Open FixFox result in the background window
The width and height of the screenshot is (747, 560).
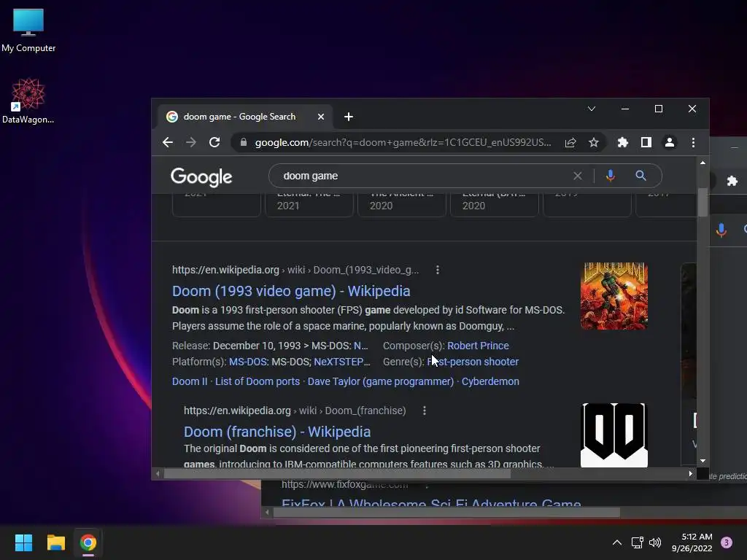pyautogui.click(x=431, y=503)
